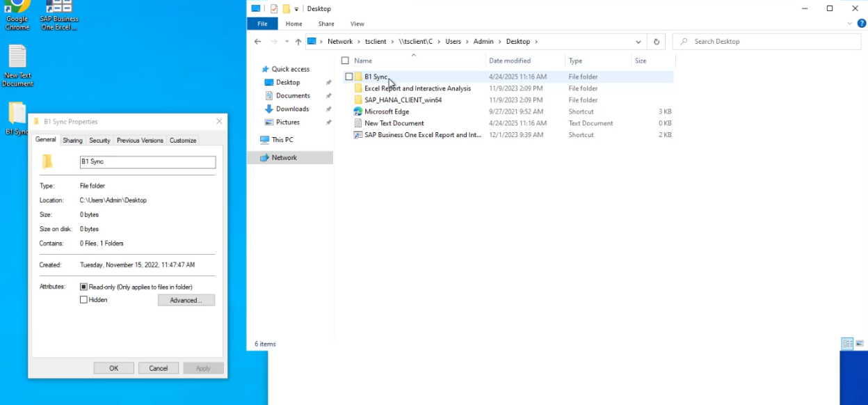Select Microsoft Edge shortcut in list

pos(386,111)
